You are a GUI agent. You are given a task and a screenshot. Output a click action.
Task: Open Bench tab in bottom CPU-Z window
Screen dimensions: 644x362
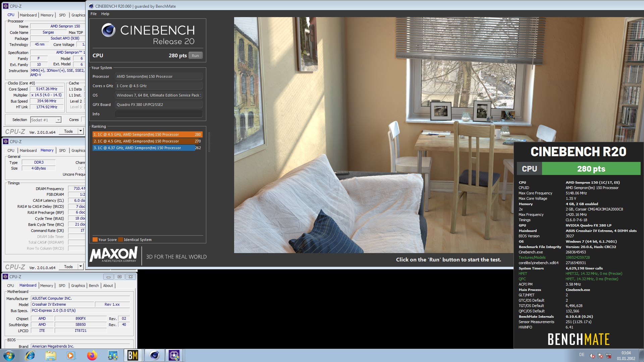[94, 286]
